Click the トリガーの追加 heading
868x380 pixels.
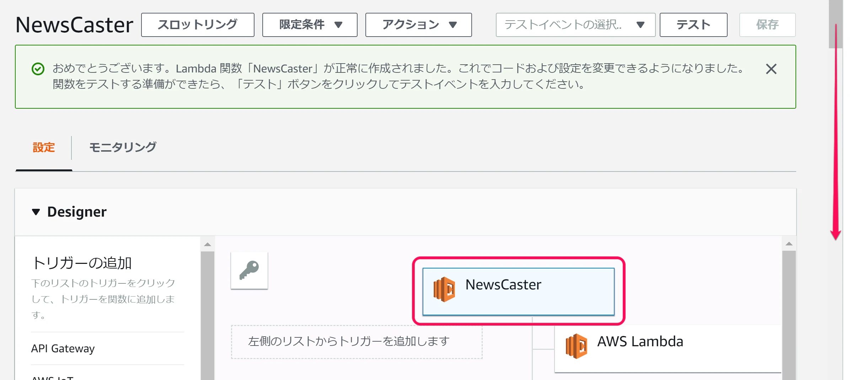[x=82, y=263]
